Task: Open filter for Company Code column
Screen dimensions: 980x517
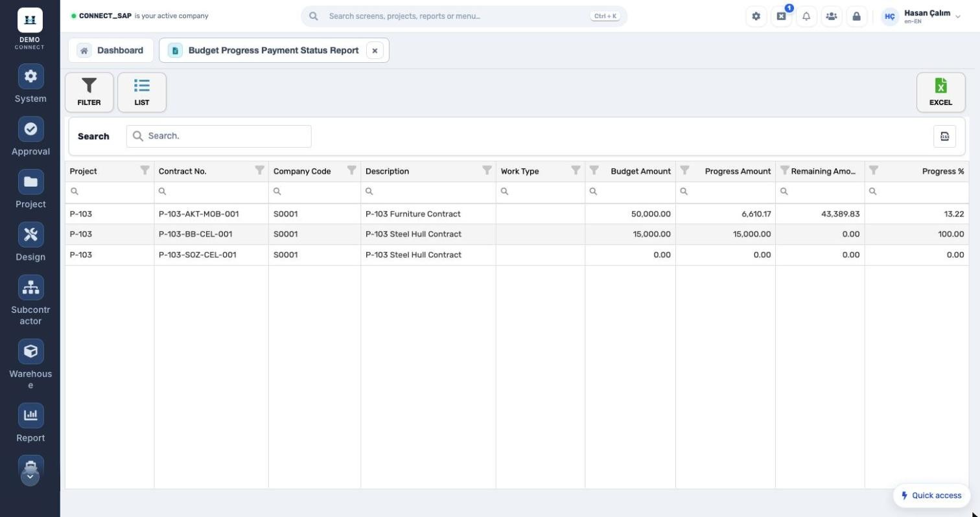Action: pyautogui.click(x=351, y=170)
